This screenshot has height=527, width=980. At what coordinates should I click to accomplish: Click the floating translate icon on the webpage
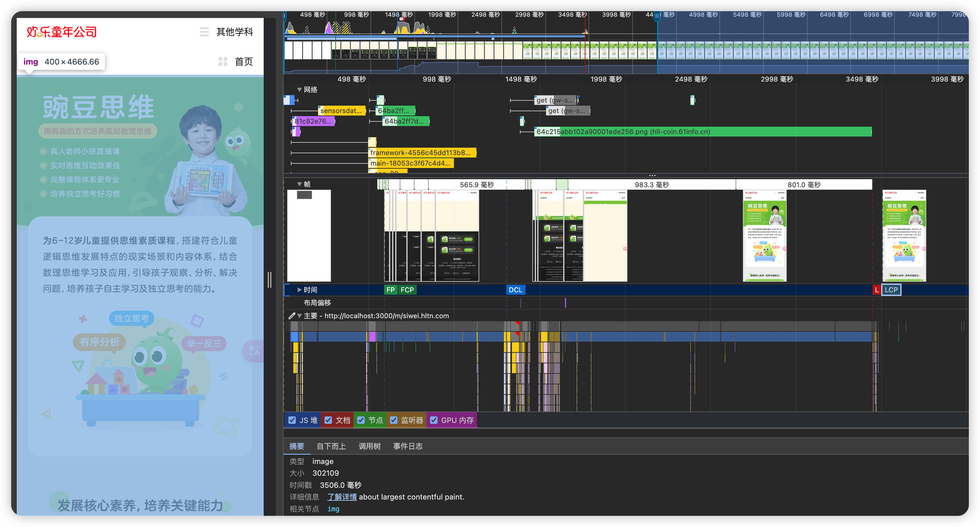[x=254, y=351]
